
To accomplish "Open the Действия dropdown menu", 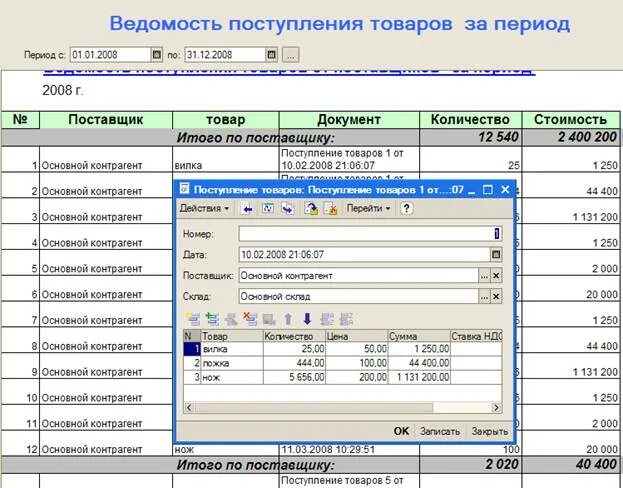I will 204,208.
